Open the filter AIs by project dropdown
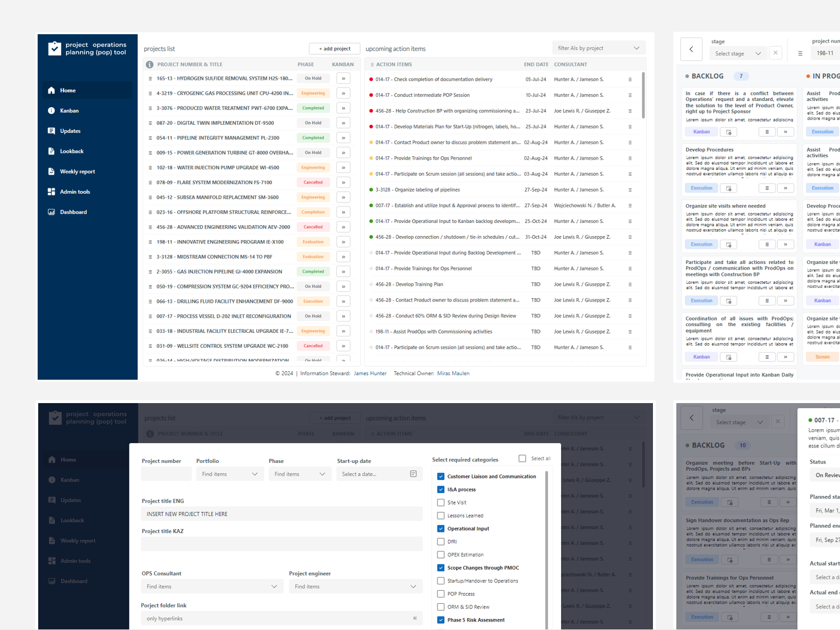840x630 pixels. coord(599,47)
